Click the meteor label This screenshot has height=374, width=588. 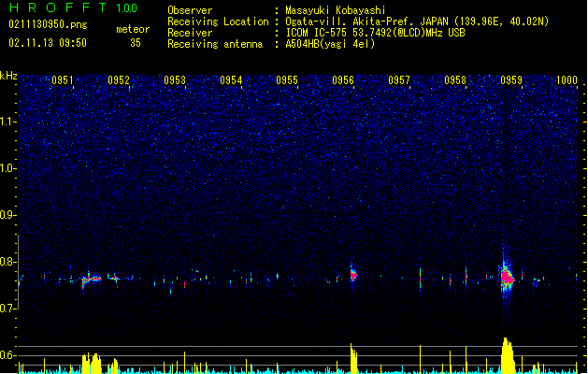133,29
